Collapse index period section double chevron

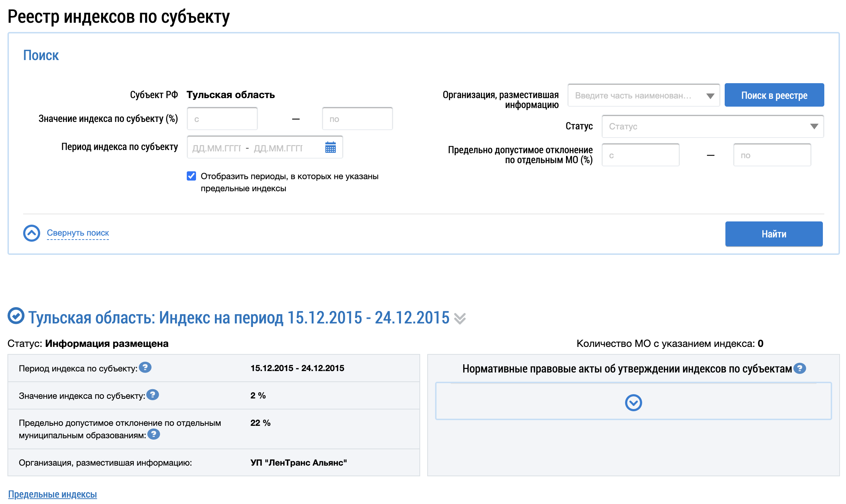(460, 318)
